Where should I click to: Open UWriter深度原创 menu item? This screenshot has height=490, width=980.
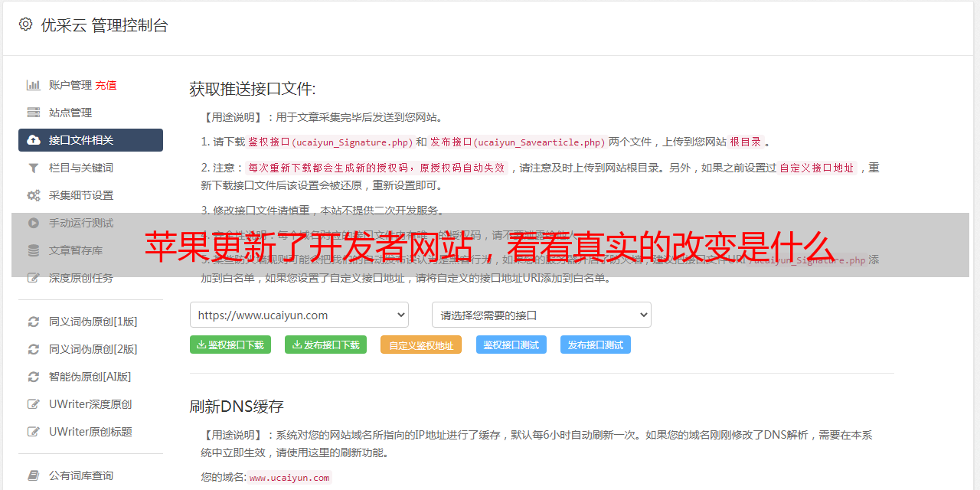(90, 404)
